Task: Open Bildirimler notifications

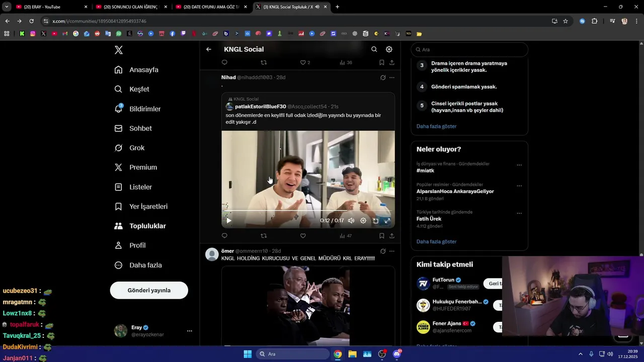Action: (x=137, y=109)
